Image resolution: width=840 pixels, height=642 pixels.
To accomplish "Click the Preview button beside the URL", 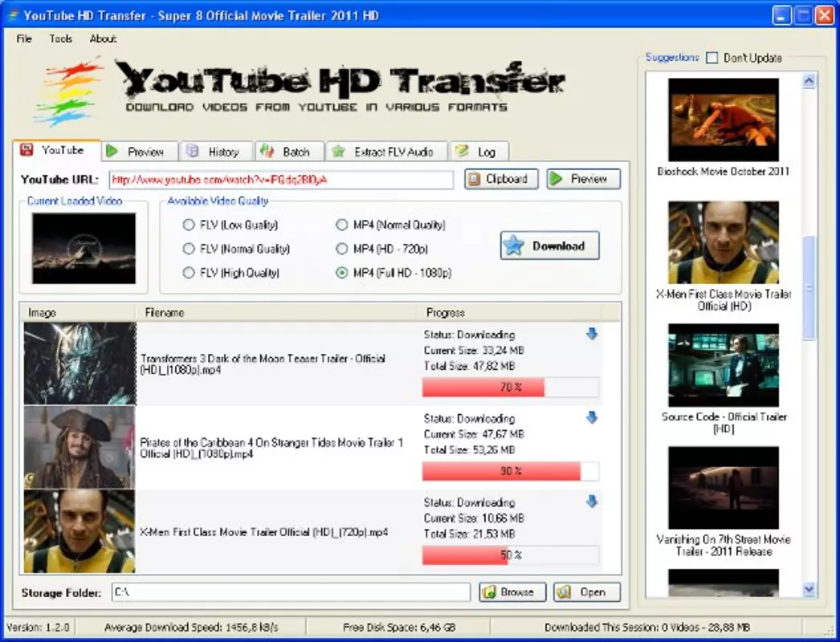I will pos(583,179).
